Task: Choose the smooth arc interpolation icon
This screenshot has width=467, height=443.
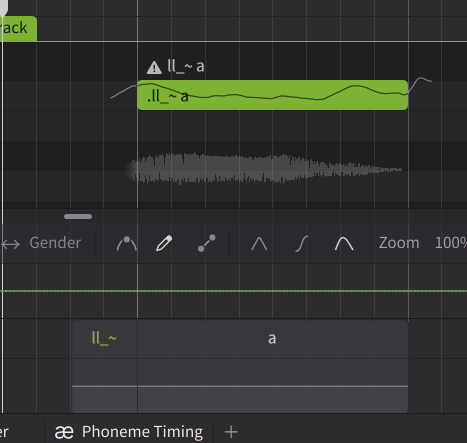Action: tap(344, 244)
